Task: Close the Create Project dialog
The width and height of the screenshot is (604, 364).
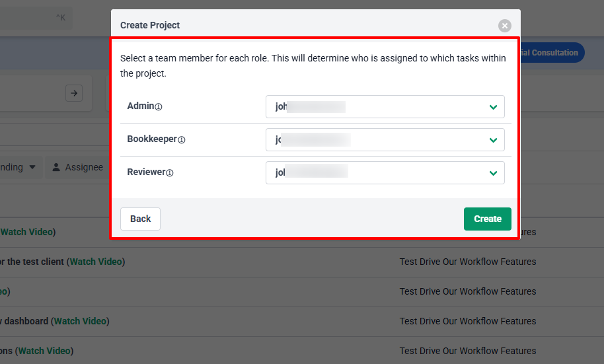Action: pos(505,26)
